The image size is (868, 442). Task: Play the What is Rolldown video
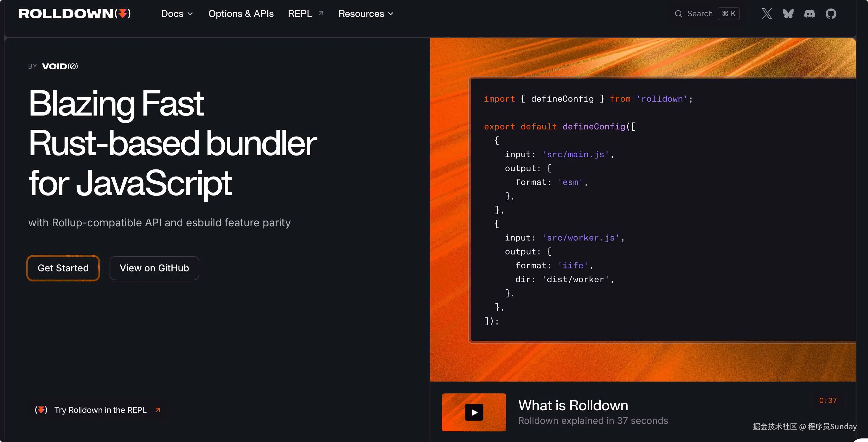[x=474, y=412]
